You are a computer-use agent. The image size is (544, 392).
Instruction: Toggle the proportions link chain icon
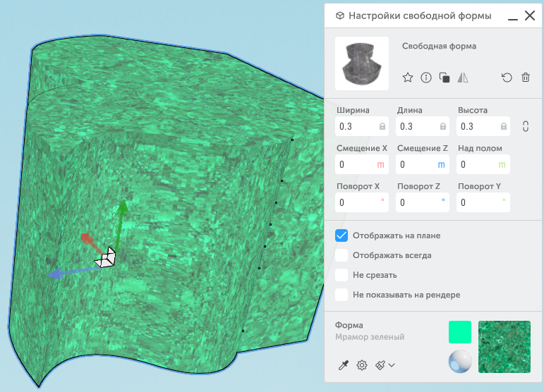click(526, 126)
